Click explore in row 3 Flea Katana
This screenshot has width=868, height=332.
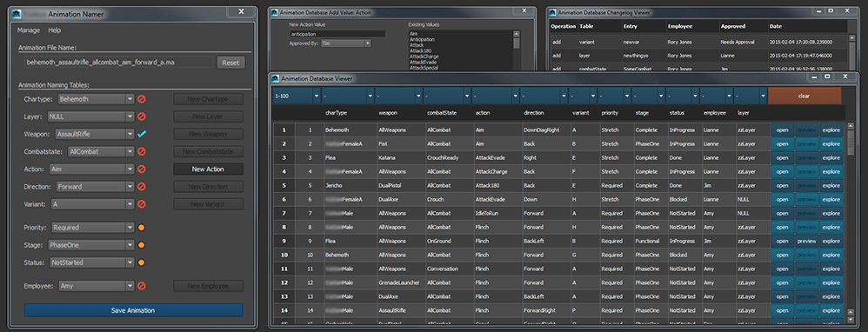(831, 157)
